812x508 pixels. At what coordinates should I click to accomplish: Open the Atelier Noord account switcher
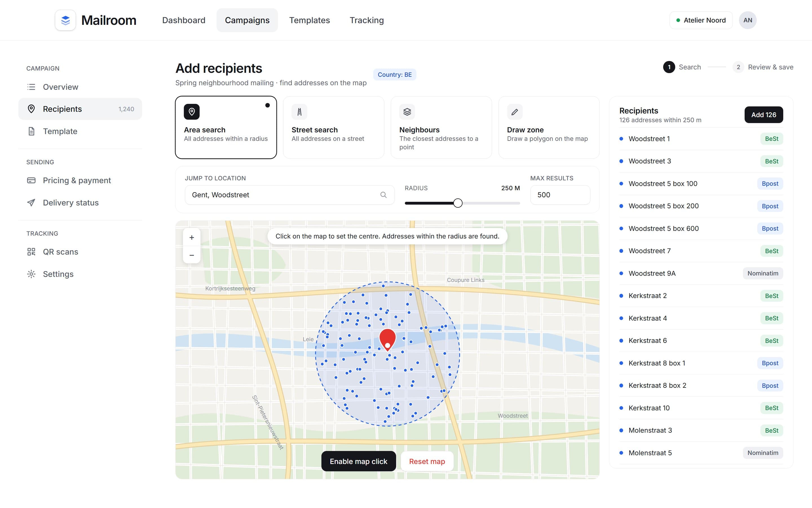coord(701,20)
